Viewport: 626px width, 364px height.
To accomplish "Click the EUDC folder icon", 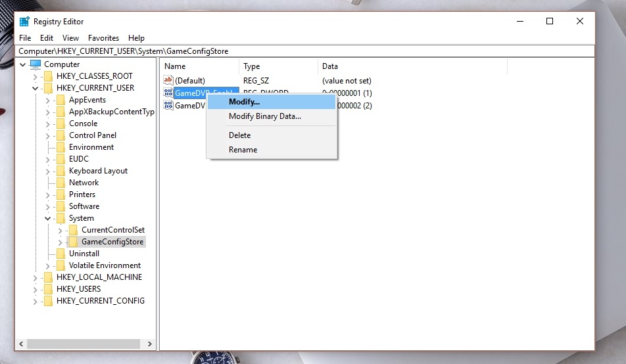I will click(x=60, y=159).
